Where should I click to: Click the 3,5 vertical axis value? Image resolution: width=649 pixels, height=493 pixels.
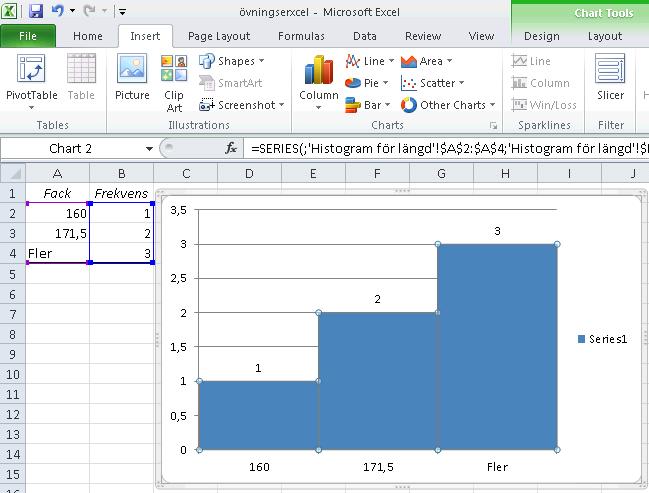(178, 210)
